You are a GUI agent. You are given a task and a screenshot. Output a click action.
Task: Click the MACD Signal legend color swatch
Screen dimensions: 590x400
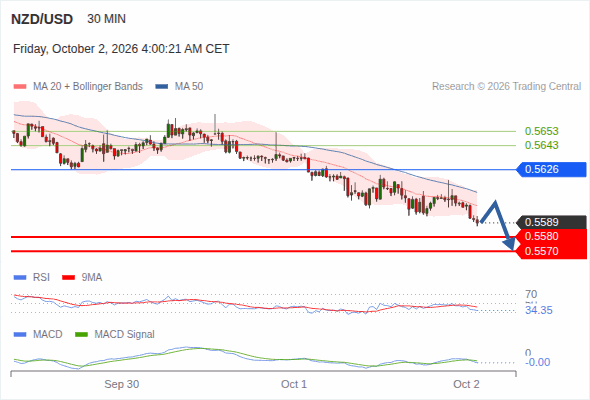[81, 335]
